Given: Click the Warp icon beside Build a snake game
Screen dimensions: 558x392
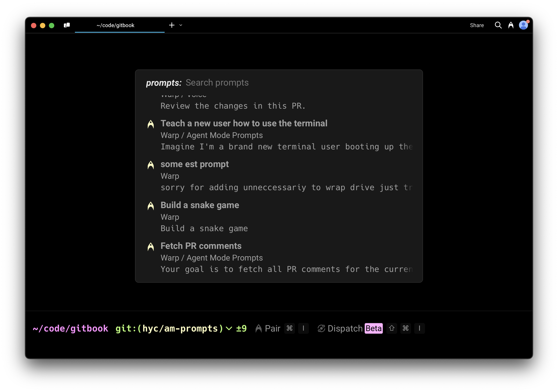Looking at the screenshot, I should click(151, 206).
